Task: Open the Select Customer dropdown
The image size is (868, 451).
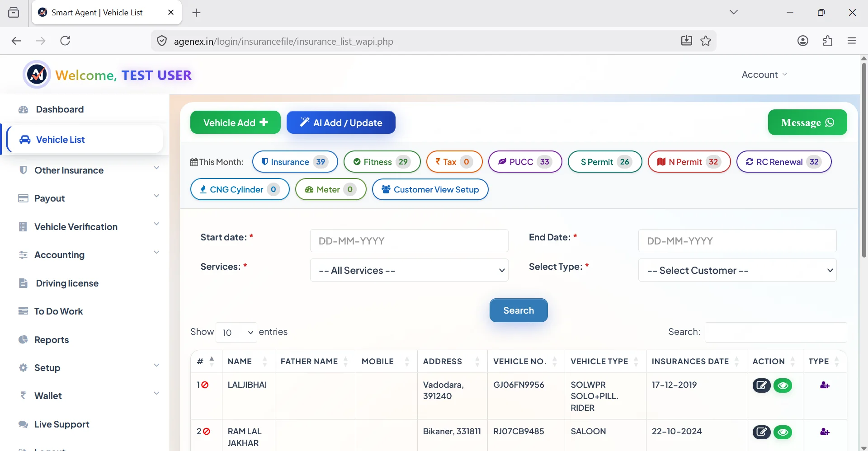Action: 737,270
